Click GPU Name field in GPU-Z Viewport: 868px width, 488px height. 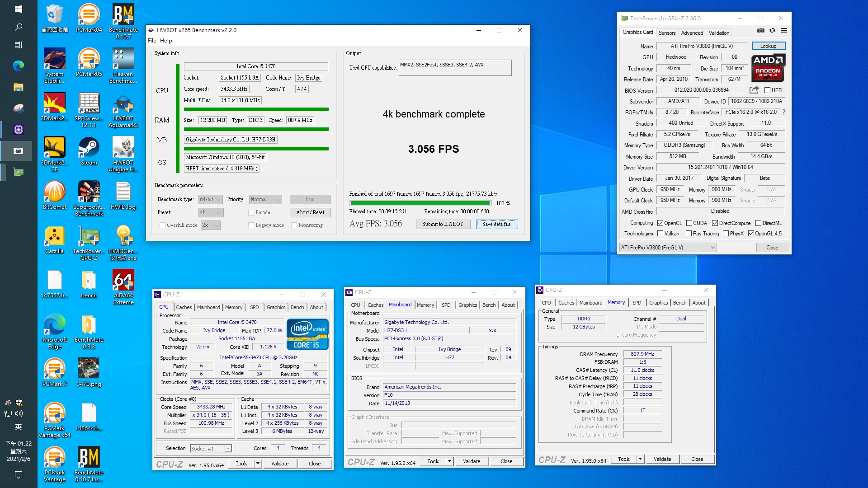point(702,46)
